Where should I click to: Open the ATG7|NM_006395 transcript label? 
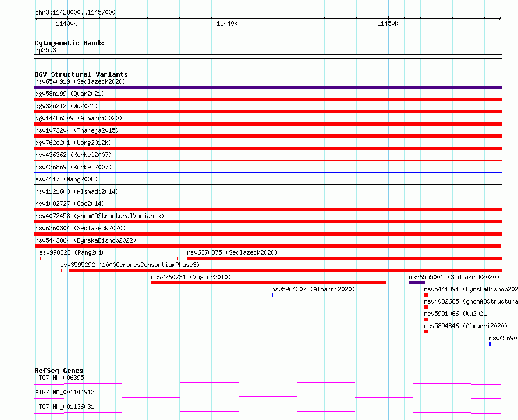pyautogui.click(x=59, y=378)
